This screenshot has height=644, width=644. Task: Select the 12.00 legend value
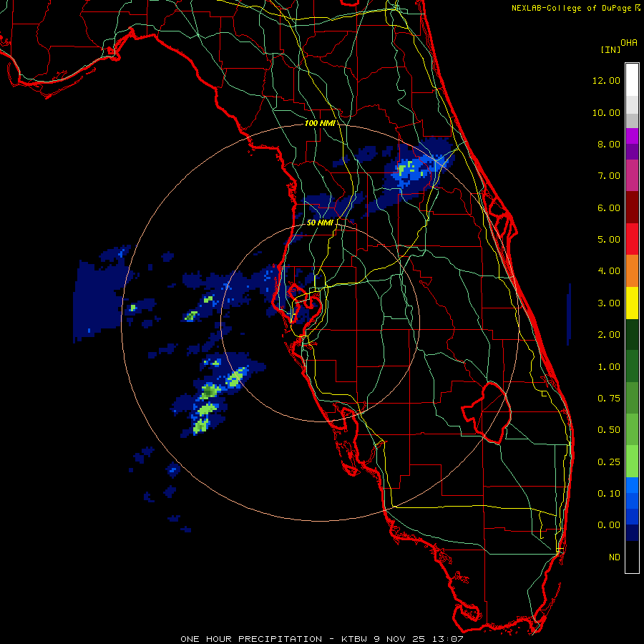click(x=606, y=80)
